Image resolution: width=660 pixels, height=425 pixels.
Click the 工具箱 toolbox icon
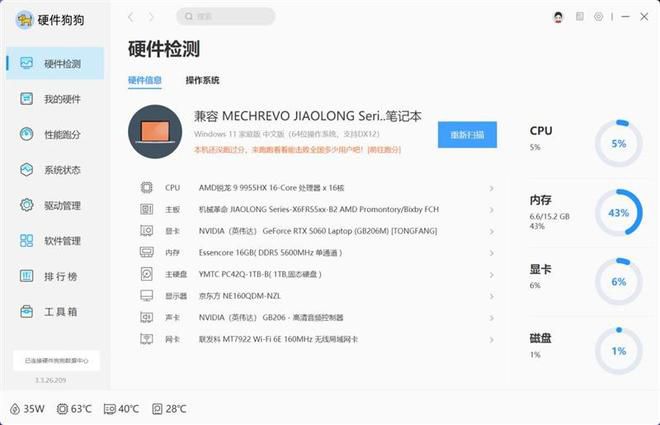[27, 312]
